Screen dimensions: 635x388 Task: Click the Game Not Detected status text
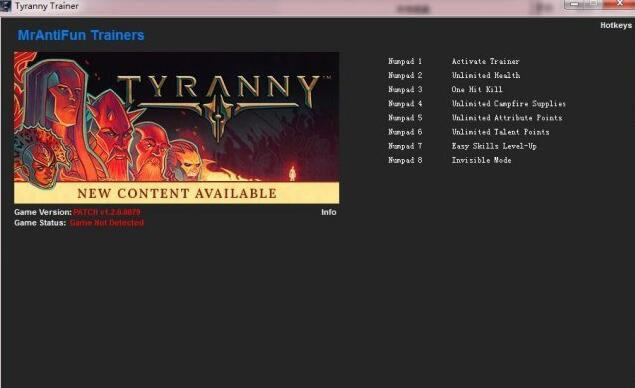click(x=107, y=223)
